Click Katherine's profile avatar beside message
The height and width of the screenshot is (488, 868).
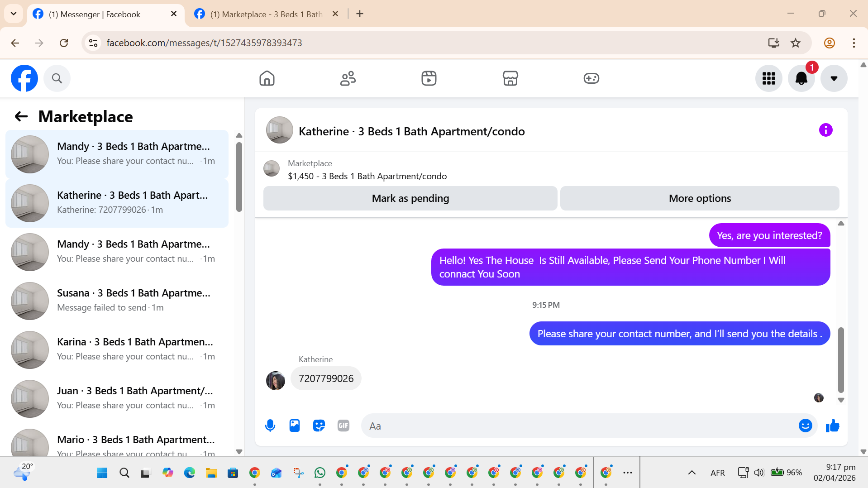276,381
